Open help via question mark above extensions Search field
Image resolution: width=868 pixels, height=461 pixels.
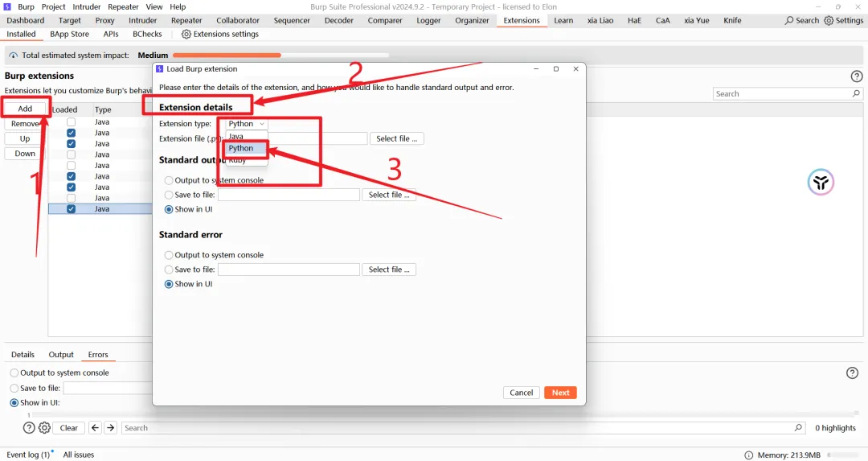coord(857,76)
